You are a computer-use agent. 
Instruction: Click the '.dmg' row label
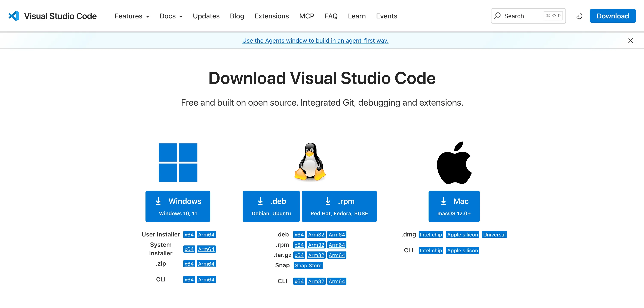pyautogui.click(x=408, y=235)
